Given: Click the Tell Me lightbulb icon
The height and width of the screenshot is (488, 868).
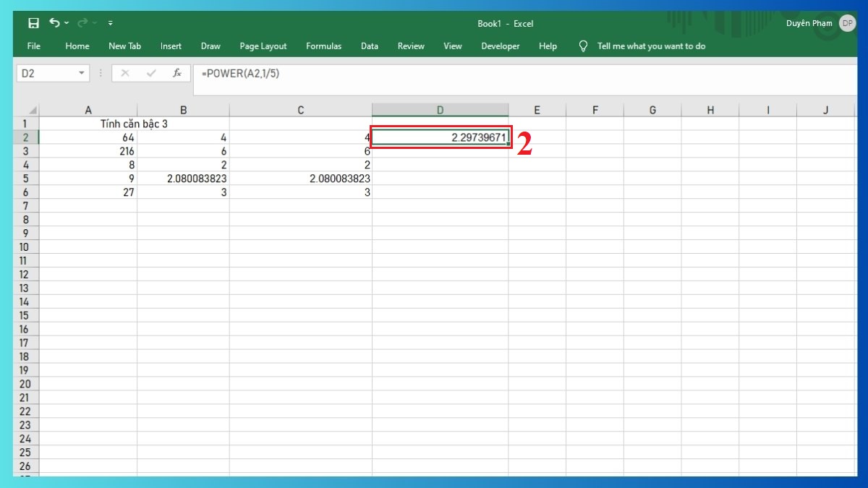Looking at the screenshot, I should pyautogui.click(x=582, y=46).
